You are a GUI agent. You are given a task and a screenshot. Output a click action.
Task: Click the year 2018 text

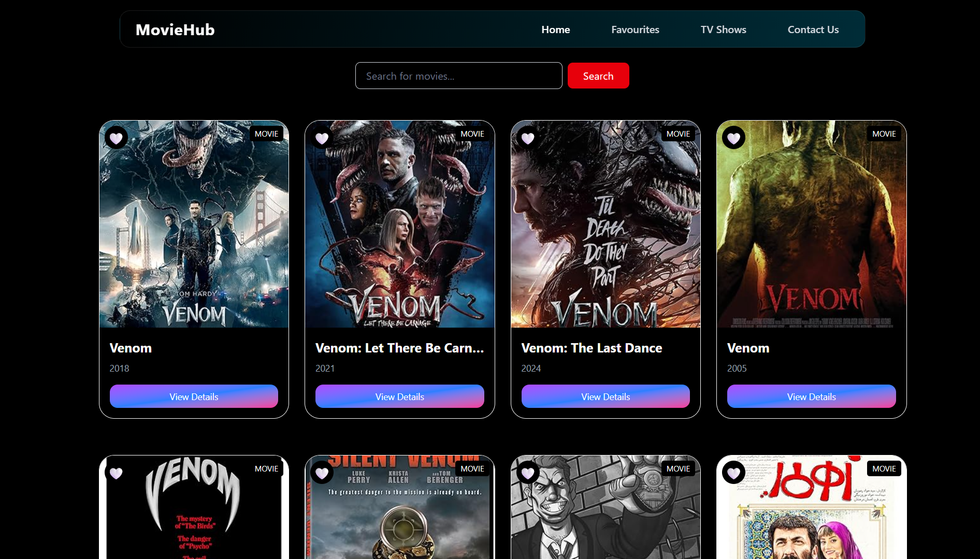(119, 369)
